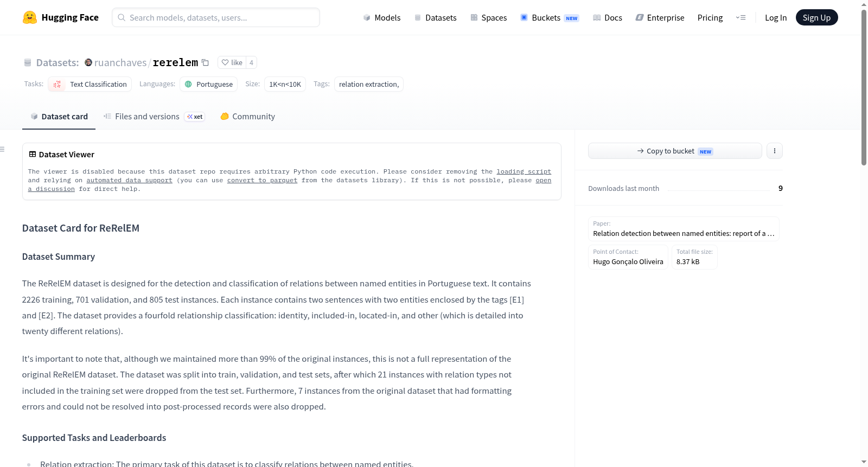This screenshot has width=868, height=467.
Task: Click the Text Classification task icon
Action: pos(57,84)
